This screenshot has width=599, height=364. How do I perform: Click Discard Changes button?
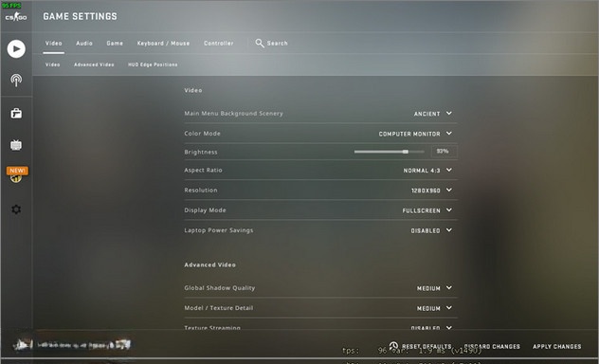pyautogui.click(x=492, y=346)
